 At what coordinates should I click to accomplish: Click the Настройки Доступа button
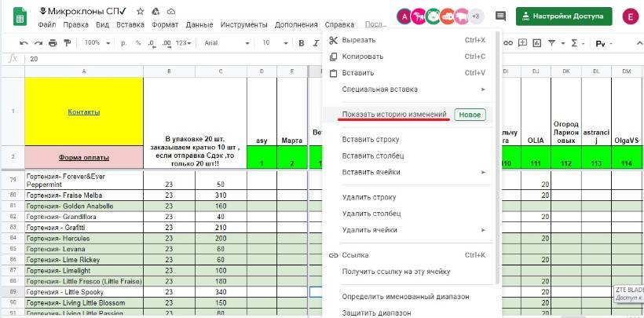[x=562, y=16]
